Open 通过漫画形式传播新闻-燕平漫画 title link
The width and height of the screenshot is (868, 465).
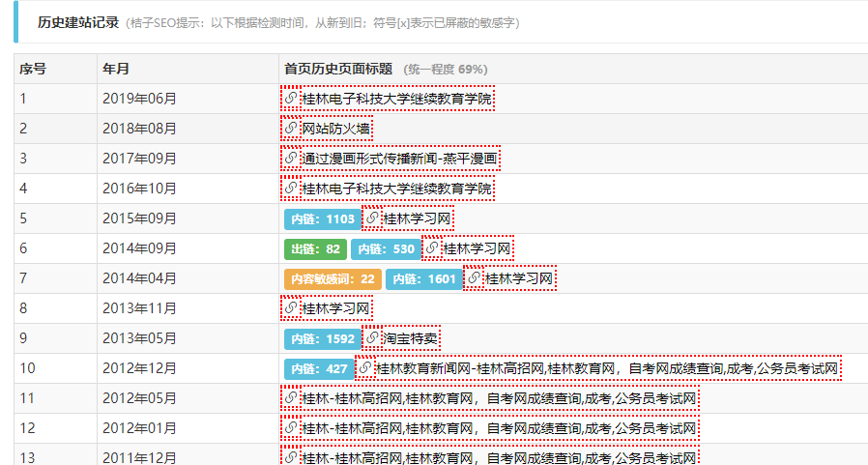(x=399, y=159)
